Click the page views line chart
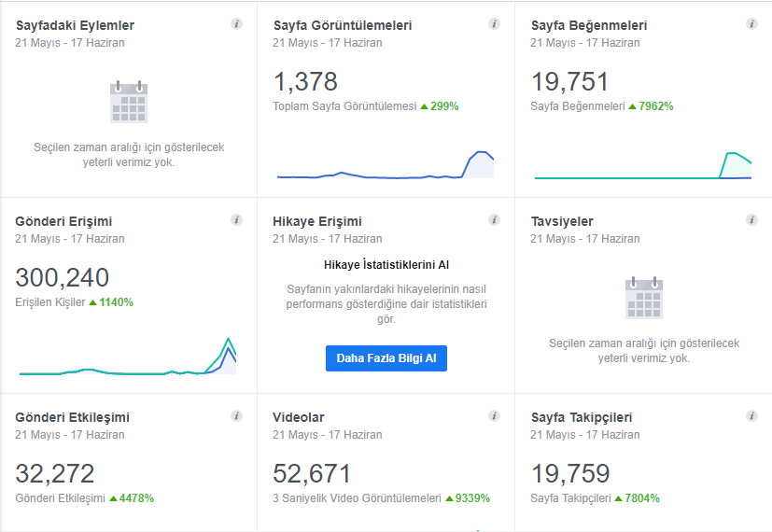 click(386, 165)
